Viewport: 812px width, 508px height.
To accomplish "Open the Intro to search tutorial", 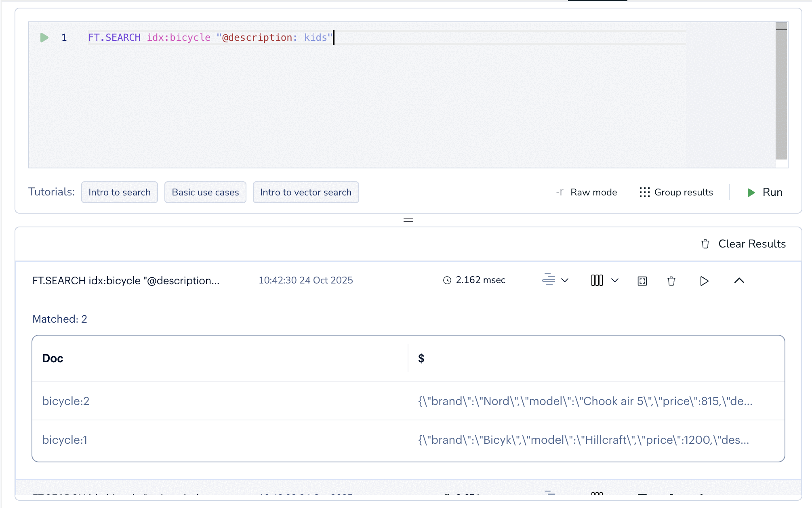I will click(120, 192).
